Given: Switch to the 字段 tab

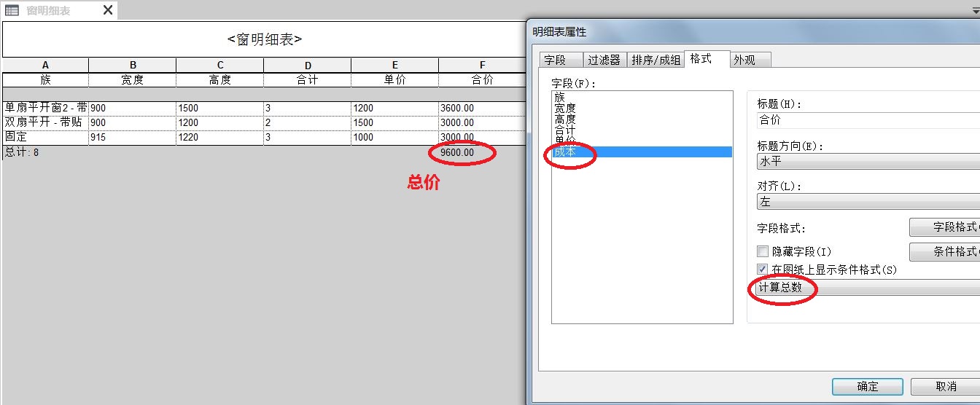Looking at the screenshot, I should (x=561, y=60).
